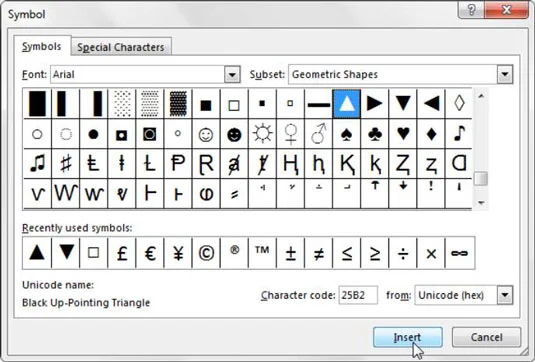
Task: Pick the heart suit symbol
Action: (x=403, y=134)
